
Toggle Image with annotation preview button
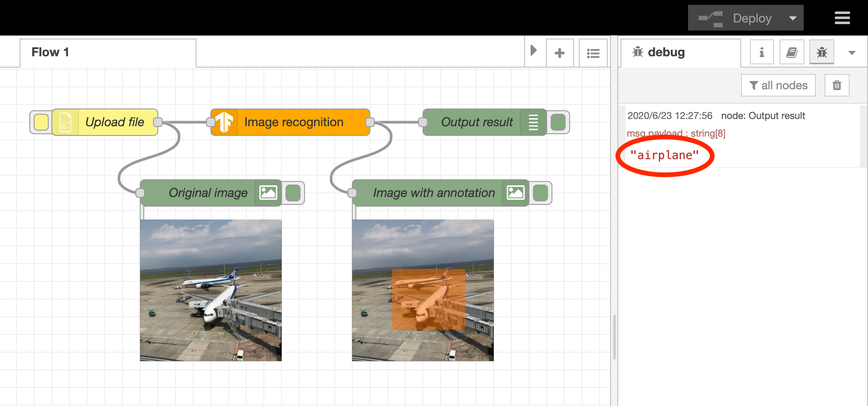coord(540,193)
